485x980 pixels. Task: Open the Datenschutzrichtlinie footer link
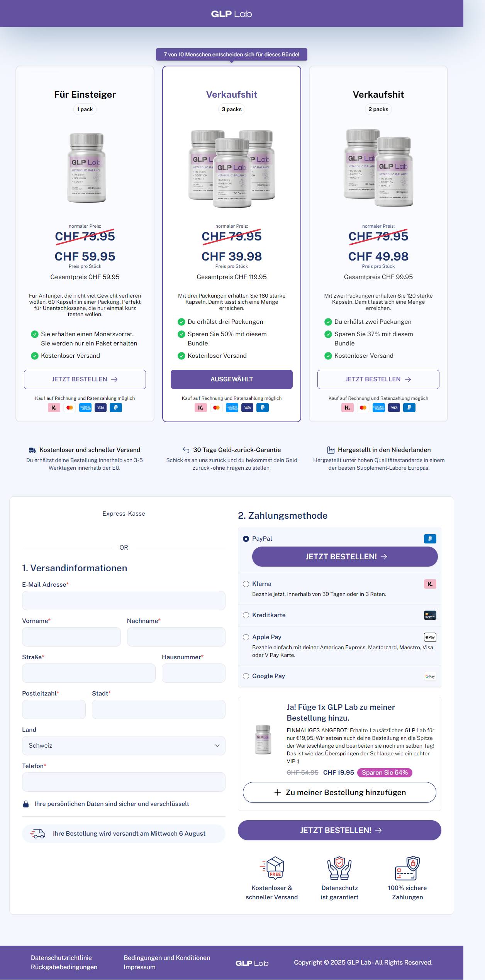pos(61,958)
